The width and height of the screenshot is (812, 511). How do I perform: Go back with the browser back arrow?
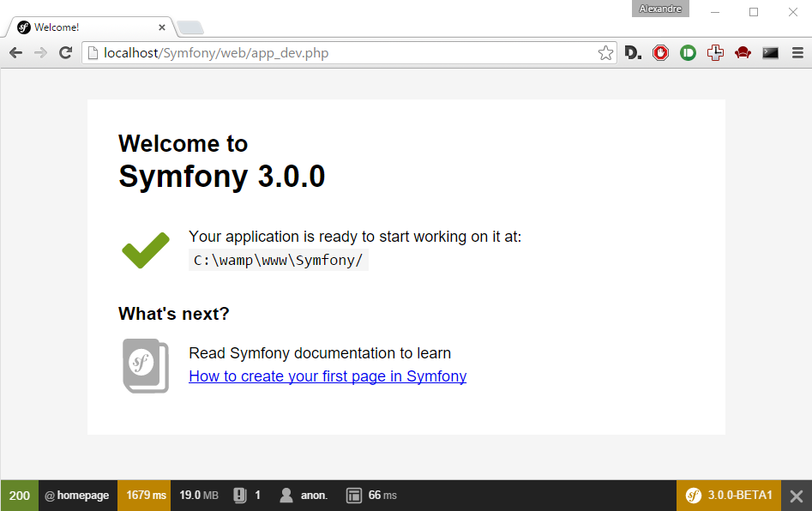pyautogui.click(x=16, y=53)
